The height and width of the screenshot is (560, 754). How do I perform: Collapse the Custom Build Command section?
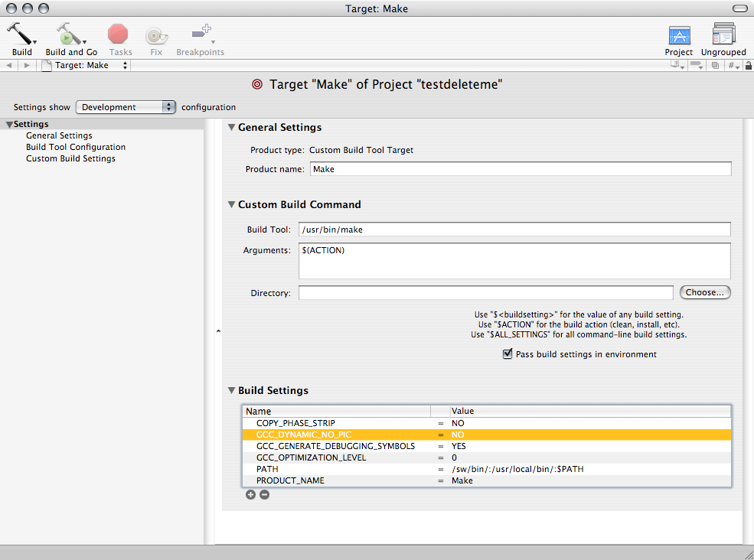[231, 205]
